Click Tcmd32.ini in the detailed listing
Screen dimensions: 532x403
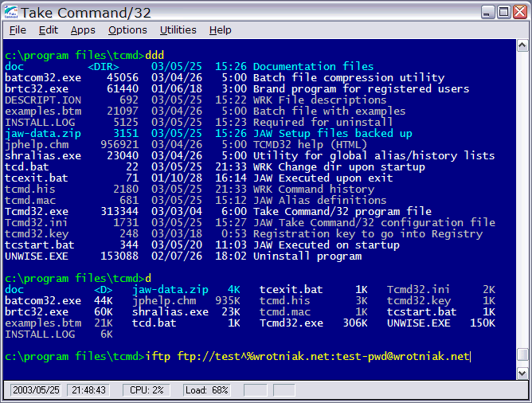click(37, 223)
